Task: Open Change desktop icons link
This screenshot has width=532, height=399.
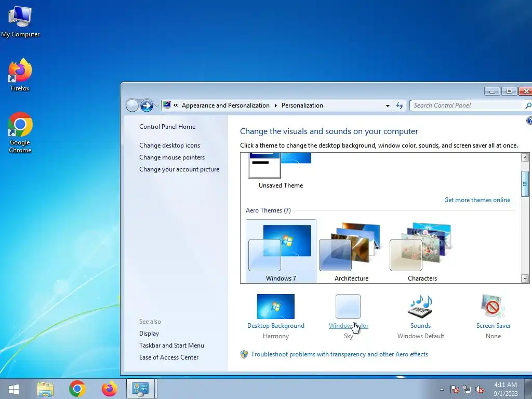Action: pyautogui.click(x=170, y=145)
